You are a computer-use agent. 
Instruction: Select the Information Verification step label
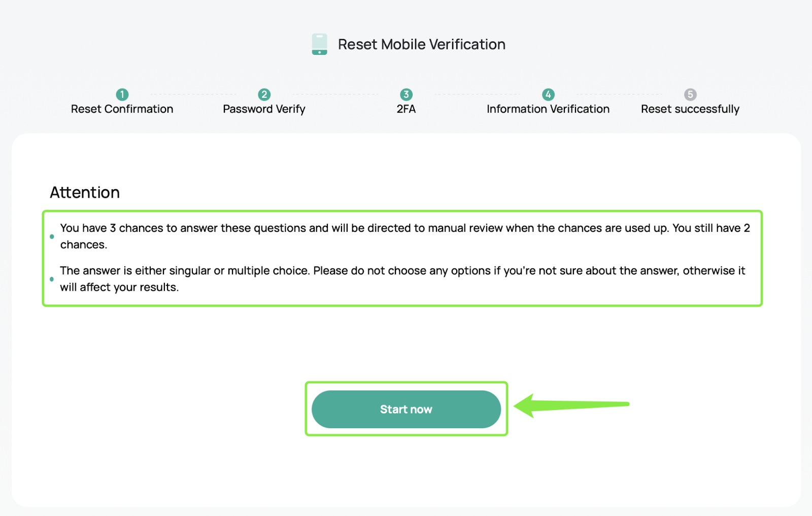point(548,109)
